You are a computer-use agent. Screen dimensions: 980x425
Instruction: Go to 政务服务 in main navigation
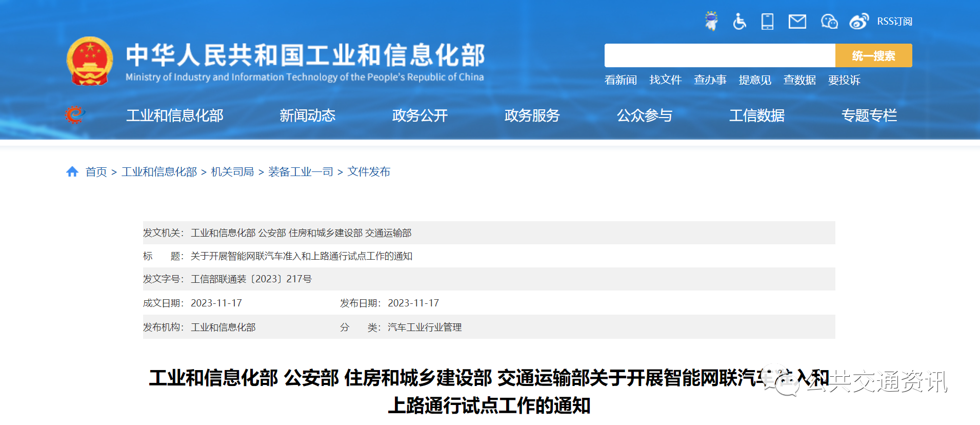532,115
